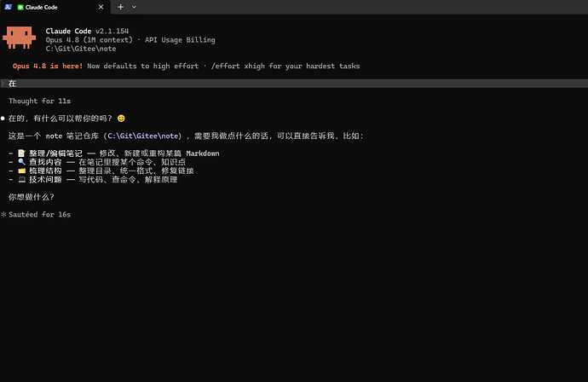
Task: Open a new terminal tab
Action: click(x=120, y=7)
